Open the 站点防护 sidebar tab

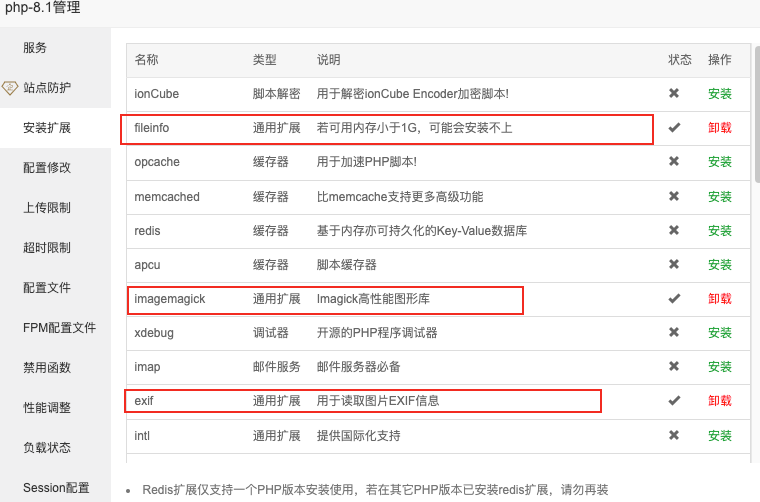[x=55, y=88]
